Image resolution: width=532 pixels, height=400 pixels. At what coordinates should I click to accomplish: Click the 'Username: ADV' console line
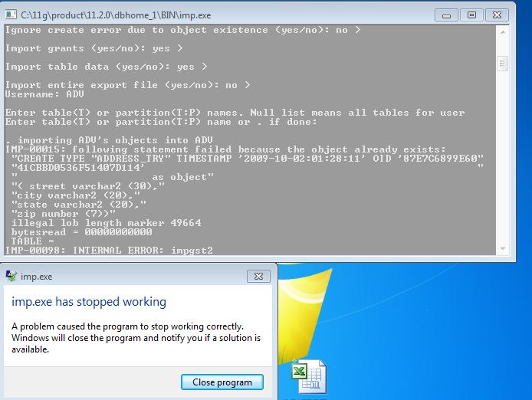44,94
